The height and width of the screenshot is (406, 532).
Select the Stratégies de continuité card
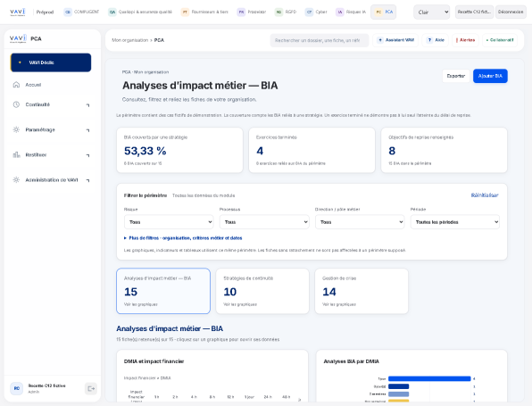coord(262,291)
